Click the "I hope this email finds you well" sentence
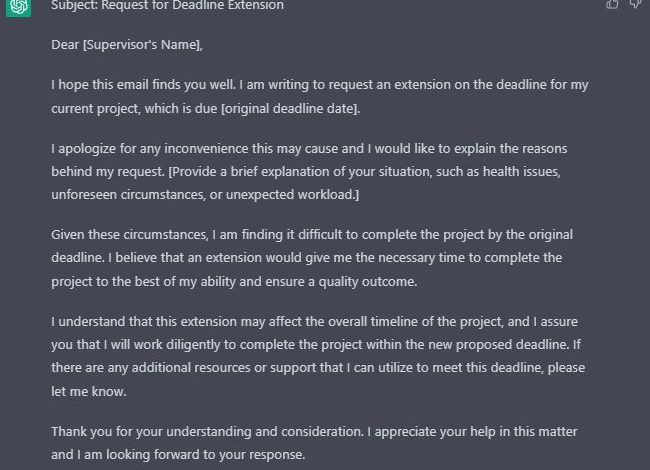650x470 pixels. [x=143, y=85]
